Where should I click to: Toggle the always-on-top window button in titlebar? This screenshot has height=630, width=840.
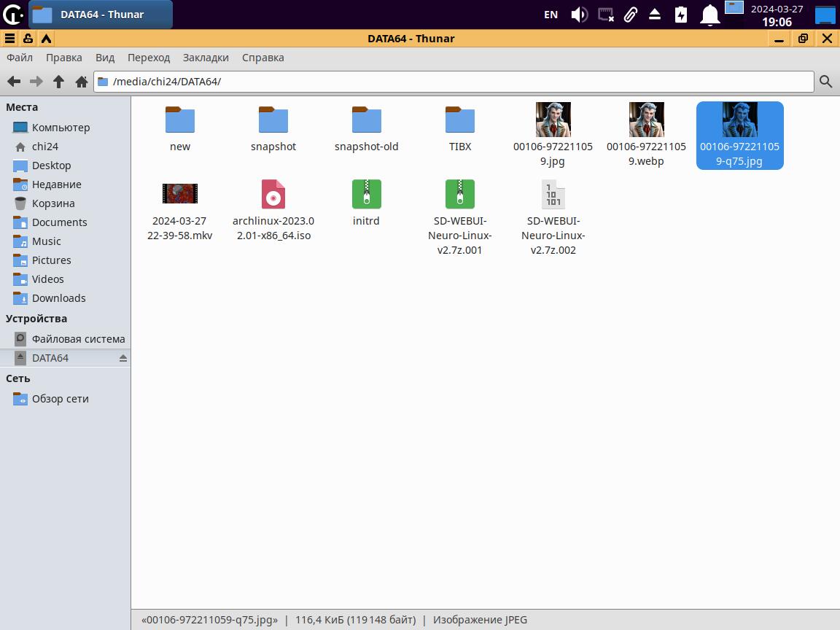(46, 39)
